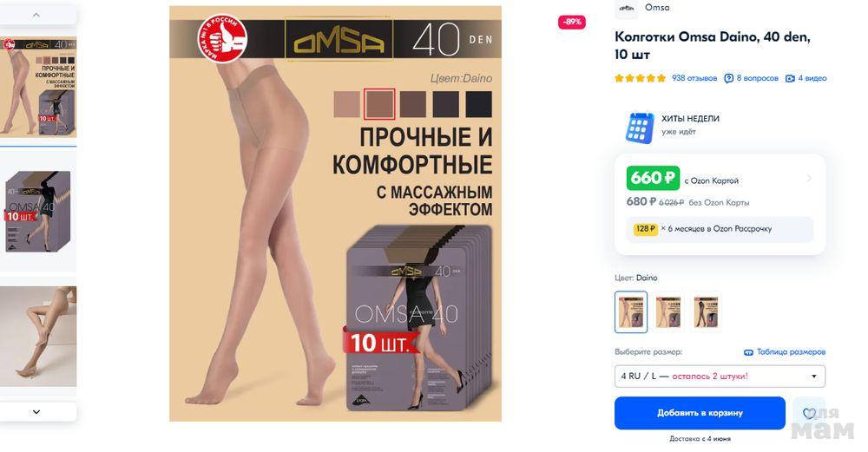
Task: Click the Хиты недели calendar icon
Action: [640, 128]
